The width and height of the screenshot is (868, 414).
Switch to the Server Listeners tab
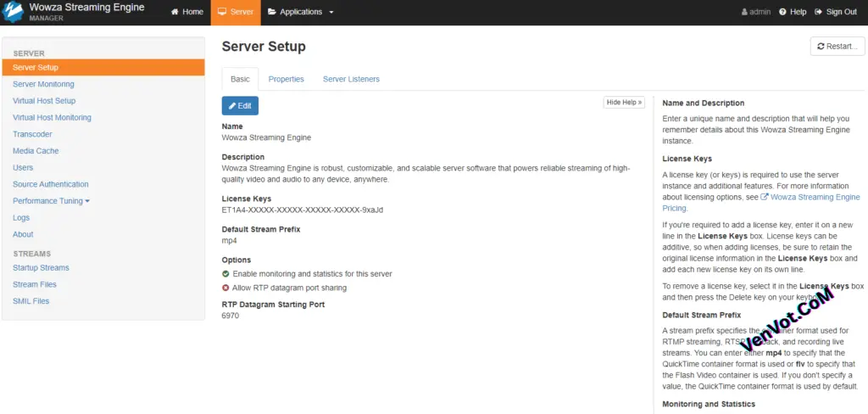pyautogui.click(x=351, y=79)
